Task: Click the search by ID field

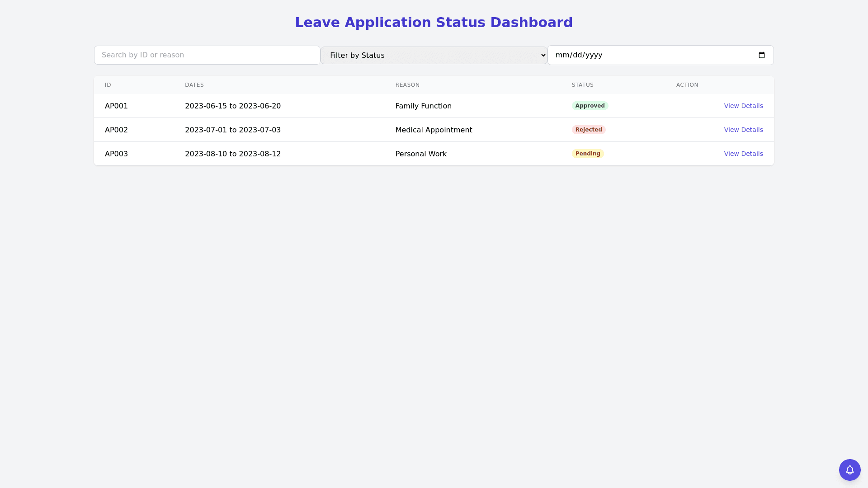Action: (x=207, y=55)
